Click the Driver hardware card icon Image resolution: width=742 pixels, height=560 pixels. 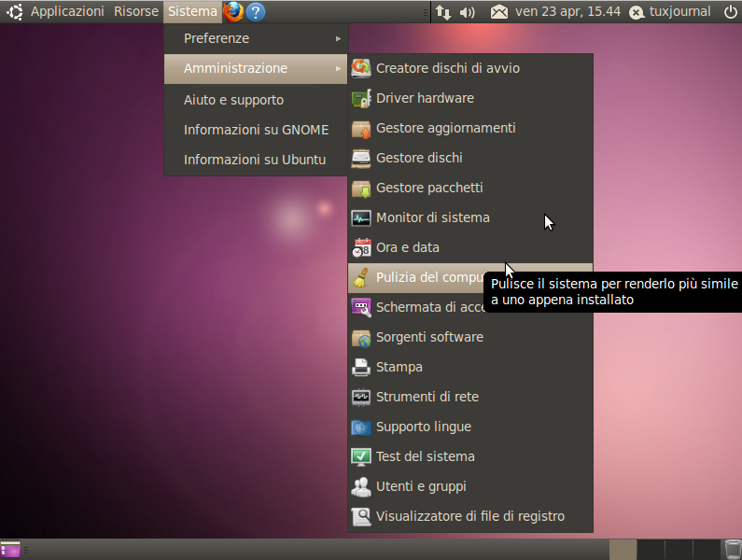pos(361,98)
